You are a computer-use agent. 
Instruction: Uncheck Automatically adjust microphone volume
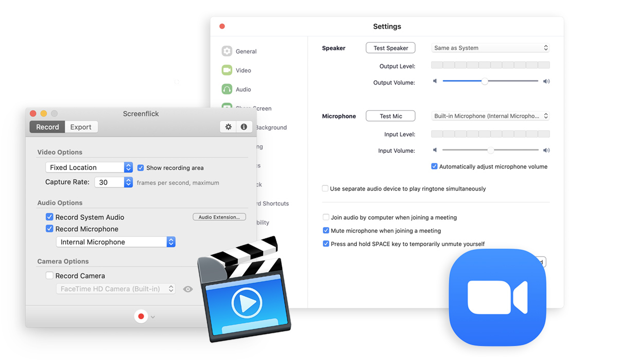434,167
